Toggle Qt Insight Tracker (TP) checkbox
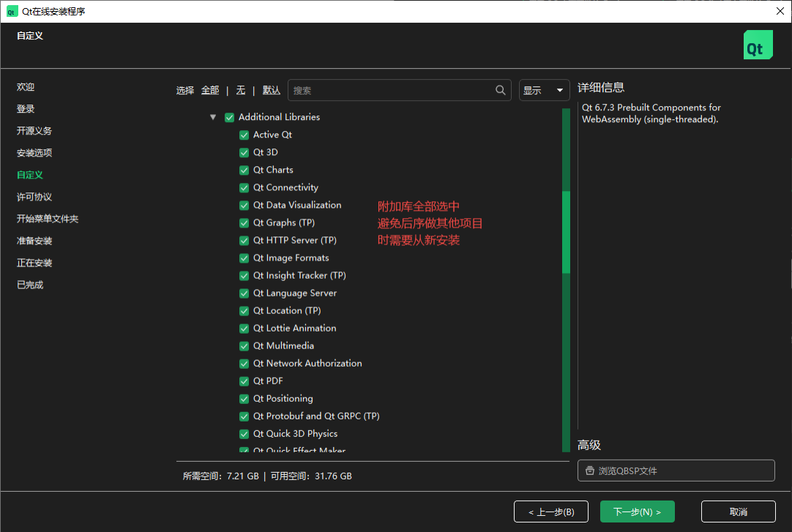 [x=244, y=276]
